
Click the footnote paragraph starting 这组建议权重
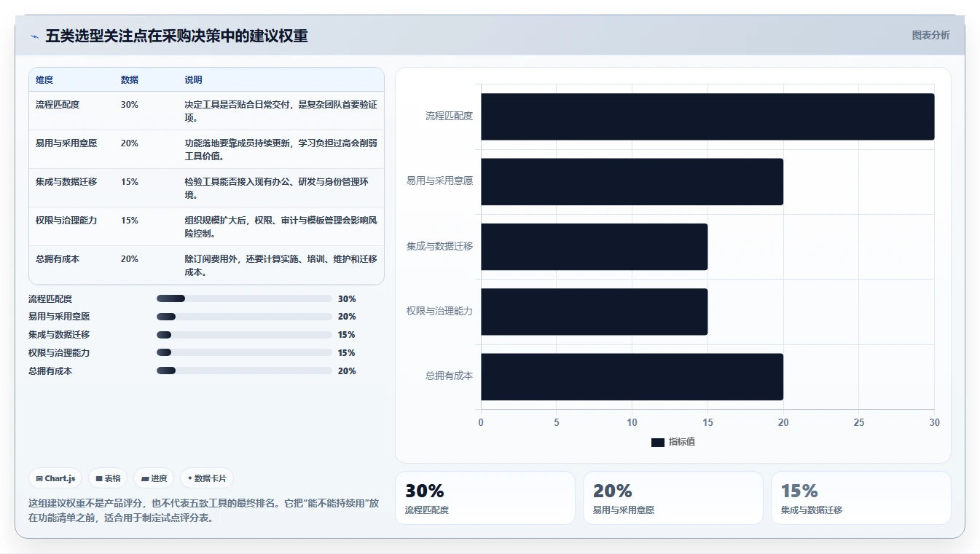[203, 511]
